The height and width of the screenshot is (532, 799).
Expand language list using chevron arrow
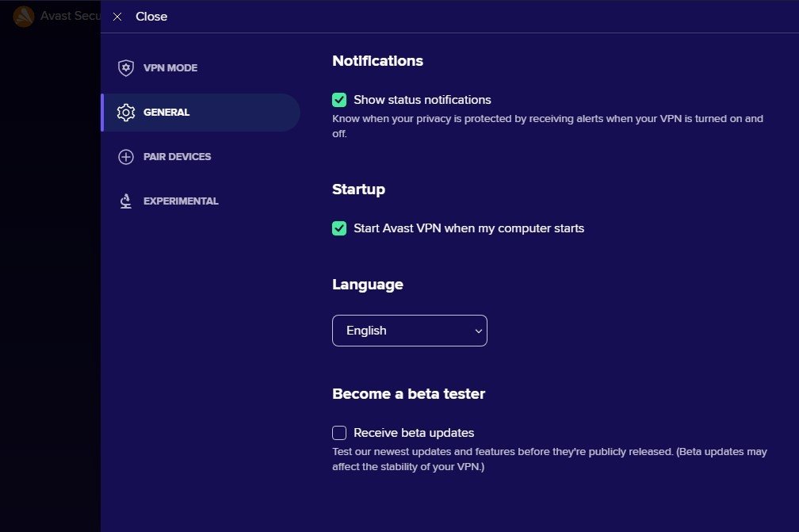[479, 331]
